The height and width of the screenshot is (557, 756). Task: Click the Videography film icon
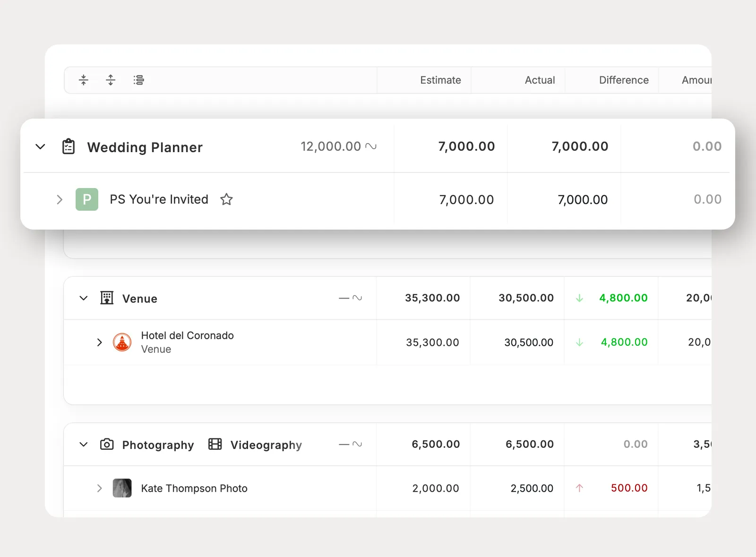click(x=215, y=444)
